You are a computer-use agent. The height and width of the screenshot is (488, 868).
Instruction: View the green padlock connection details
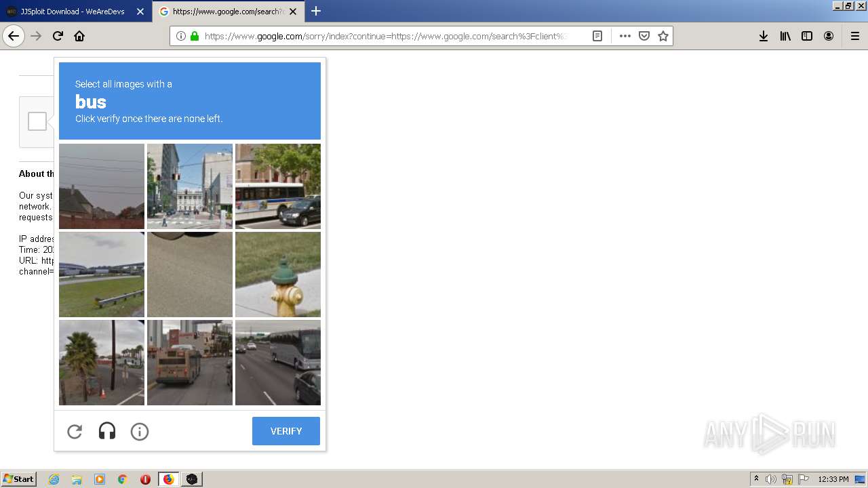[195, 36]
